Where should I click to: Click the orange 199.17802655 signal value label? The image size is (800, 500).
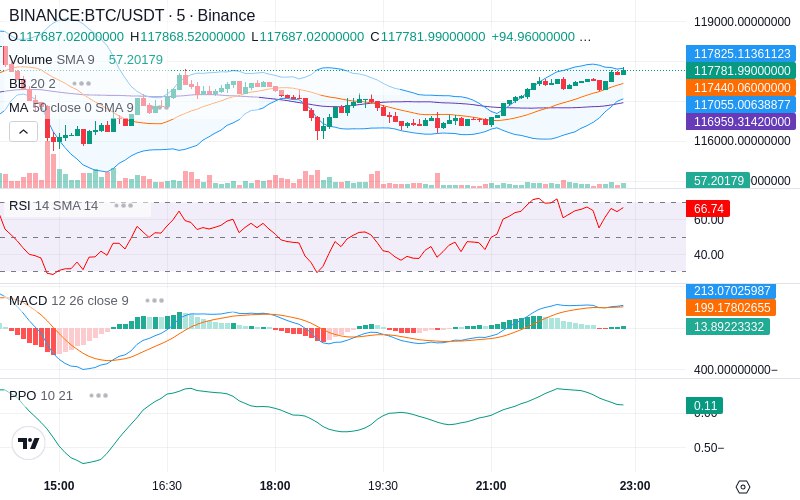pyautogui.click(x=731, y=308)
